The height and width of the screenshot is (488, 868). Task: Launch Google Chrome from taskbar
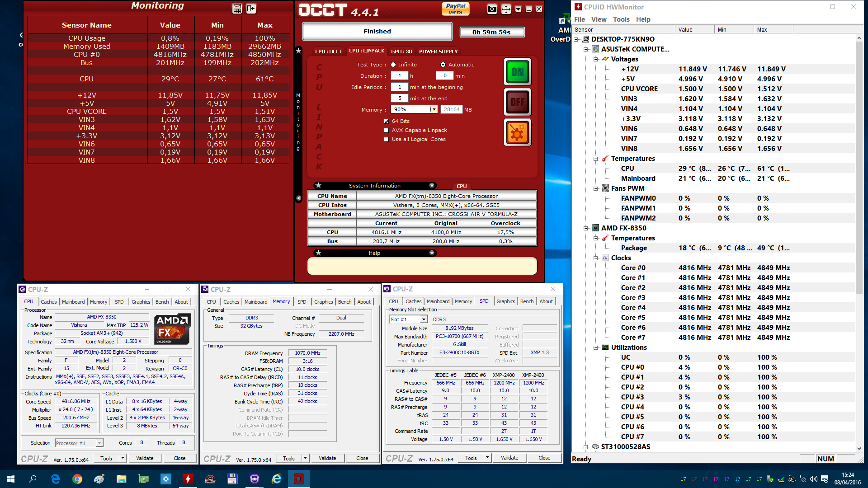point(77,479)
